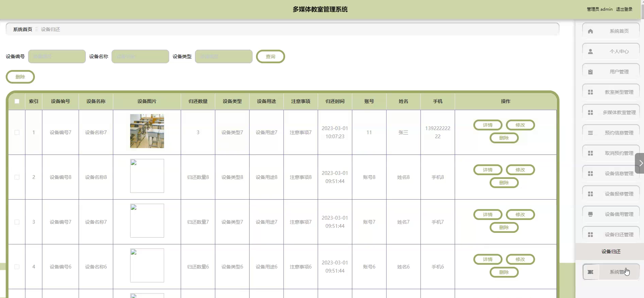Open 用户管理 menu
644x298 pixels.
[611, 72]
